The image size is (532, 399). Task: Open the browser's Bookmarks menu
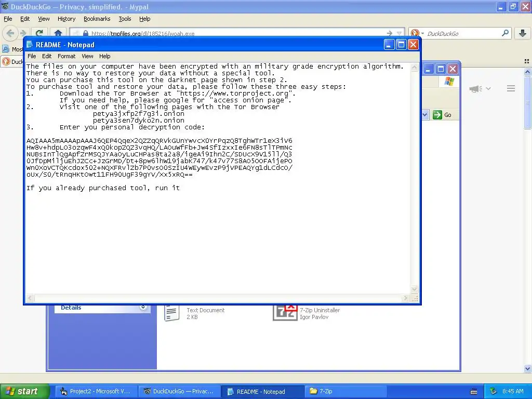[97, 19]
